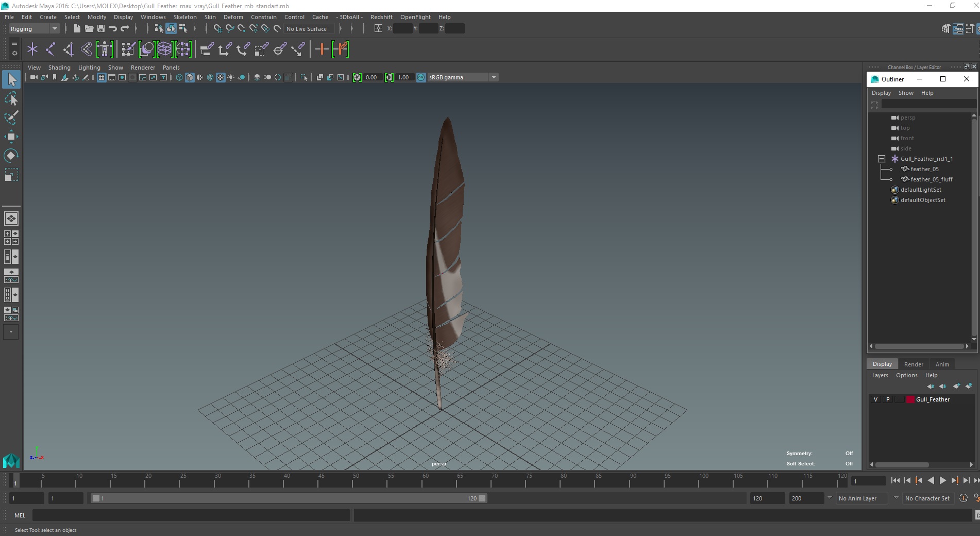Switch to the four-pane view layout
This screenshot has height=536, width=980.
tap(11, 238)
